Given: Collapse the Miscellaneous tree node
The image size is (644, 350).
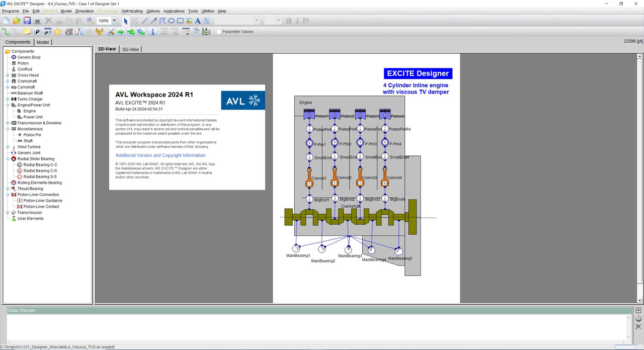Looking at the screenshot, I should point(8,129).
